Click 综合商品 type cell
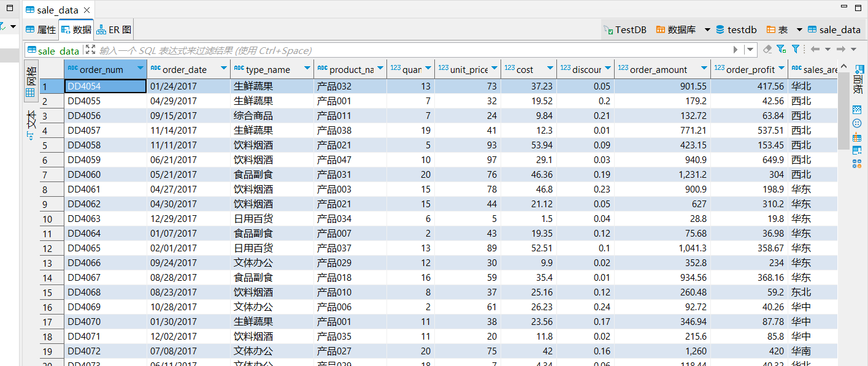The width and height of the screenshot is (868, 366). 272,116
